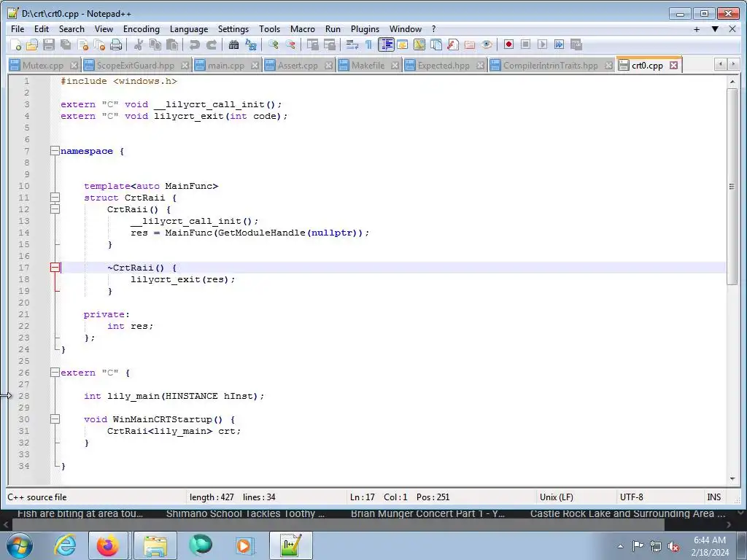Image resolution: width=747 pixels, height=560 pixels.
Task: Close the main.cpp tab
Action: pos(255,65)
